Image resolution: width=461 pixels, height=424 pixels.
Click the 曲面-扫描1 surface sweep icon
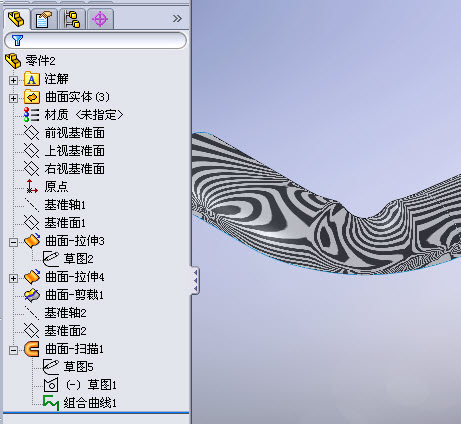pyautogui.click(x=32, y=349)
